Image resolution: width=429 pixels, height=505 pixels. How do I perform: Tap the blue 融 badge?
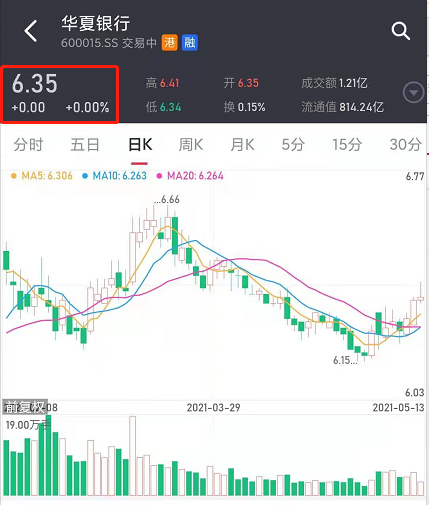190,43
